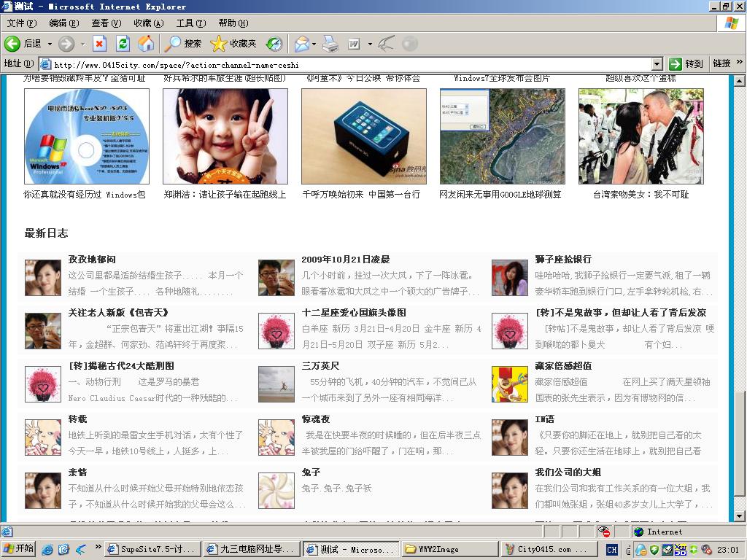Click the CH language indicator in tray

coord(612,550)
